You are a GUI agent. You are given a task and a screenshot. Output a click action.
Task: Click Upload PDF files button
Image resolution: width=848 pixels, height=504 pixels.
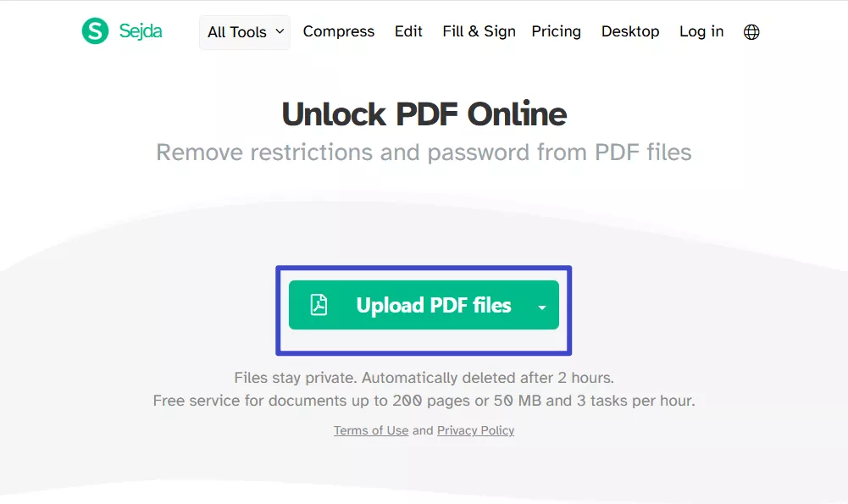(x=423, y=305)
